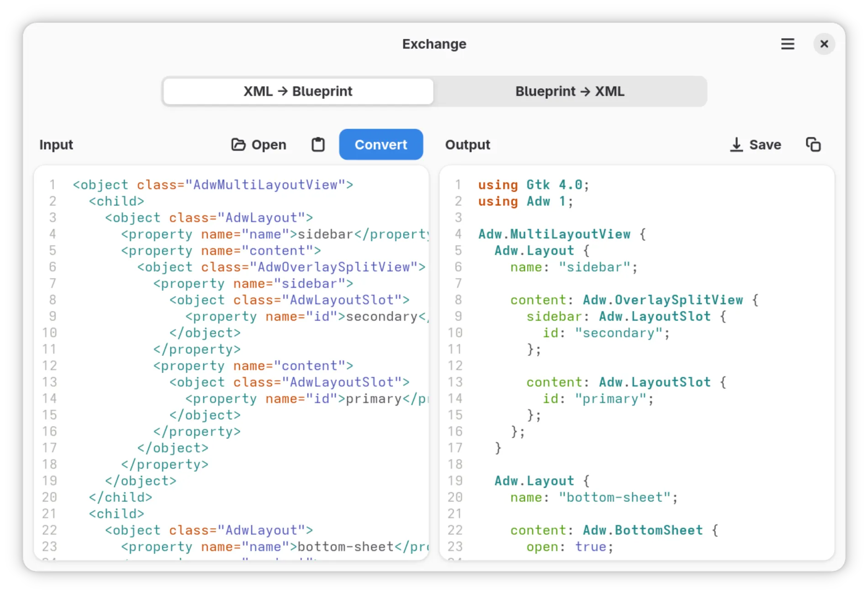This screenshot has height=594, width=868.
Task: Click output line 'name: "bottom-sheet";'
Action: pyautogui.click(x=594, y=497)
